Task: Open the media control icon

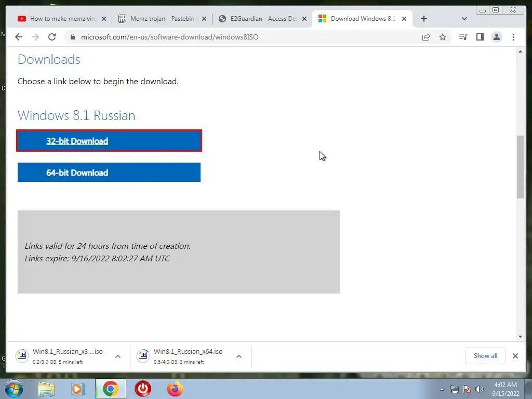Action: (x=463, y=37)
